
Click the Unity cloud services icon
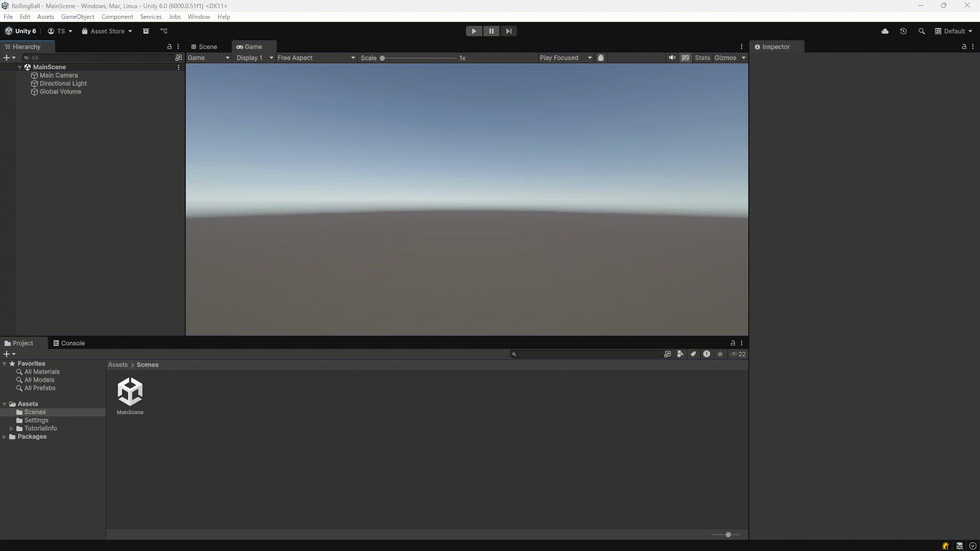(885, 31)
